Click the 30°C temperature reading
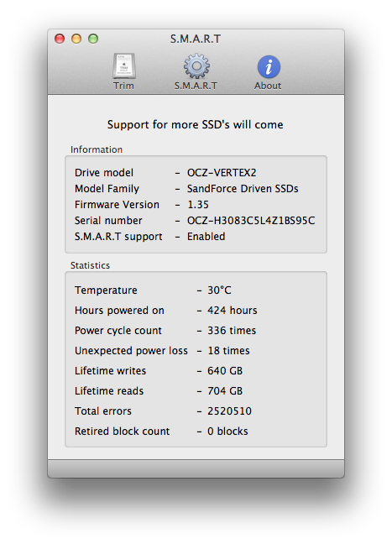The height and width of the screenshot is (544, 392). [x=219, y=290]
